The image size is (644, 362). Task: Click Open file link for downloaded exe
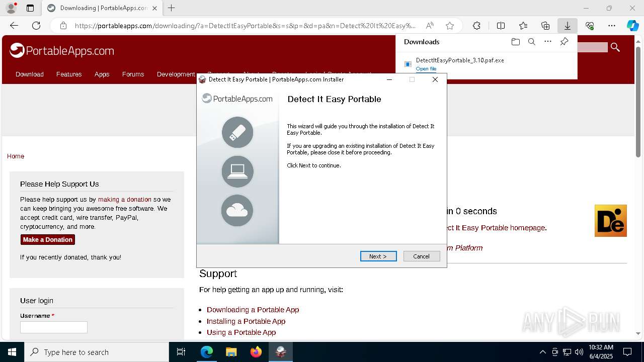(426, 69)
